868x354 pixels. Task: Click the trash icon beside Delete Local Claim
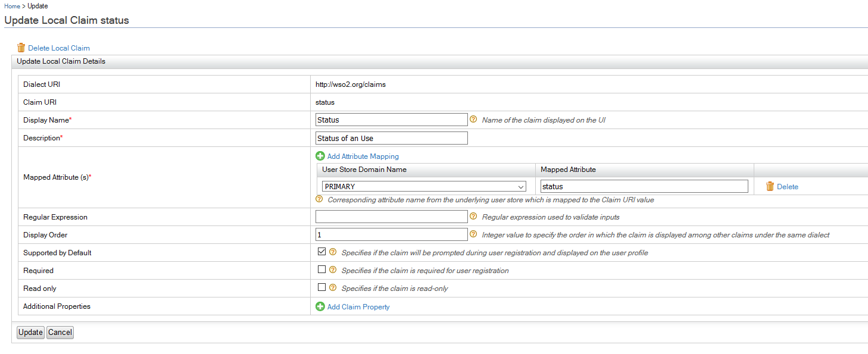(x=21, y=48)
